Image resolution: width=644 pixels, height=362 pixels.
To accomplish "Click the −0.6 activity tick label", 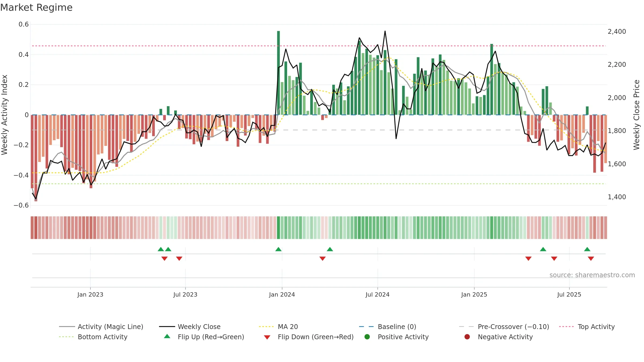I will pyautogui.click(x=21, y=205).
